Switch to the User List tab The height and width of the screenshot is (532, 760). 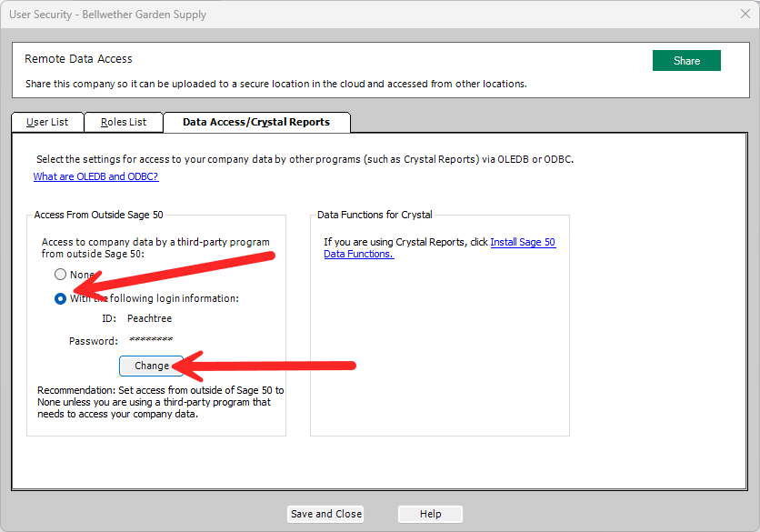click(x=47, y=122)
